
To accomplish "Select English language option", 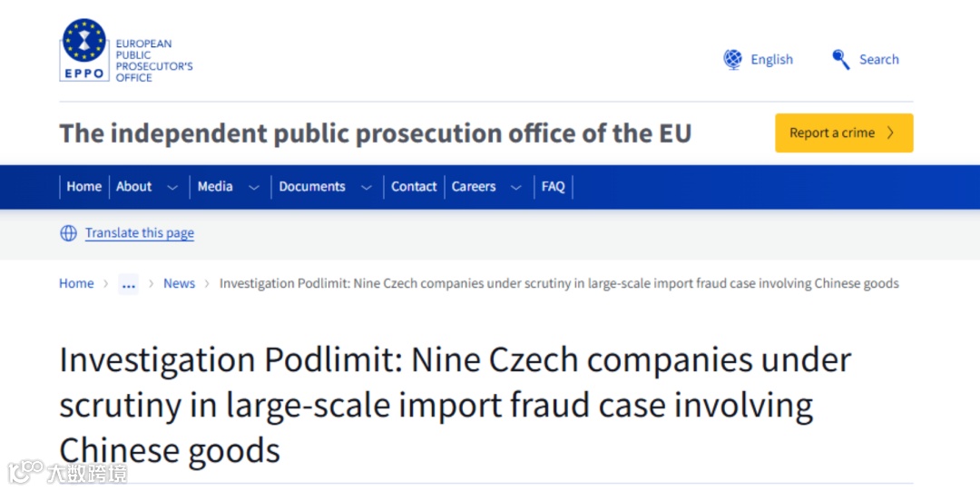I will tap(771, 60).
